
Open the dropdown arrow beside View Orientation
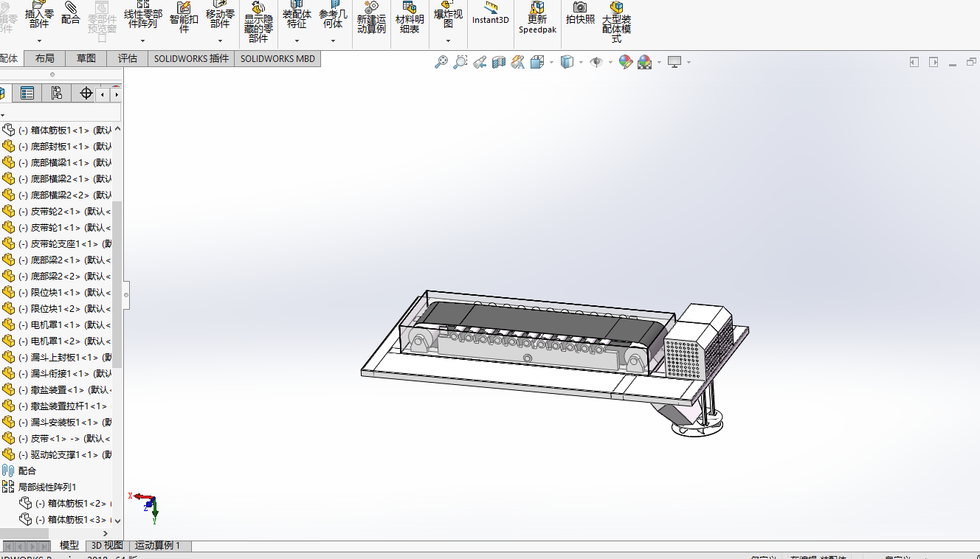tap(551, 63)
